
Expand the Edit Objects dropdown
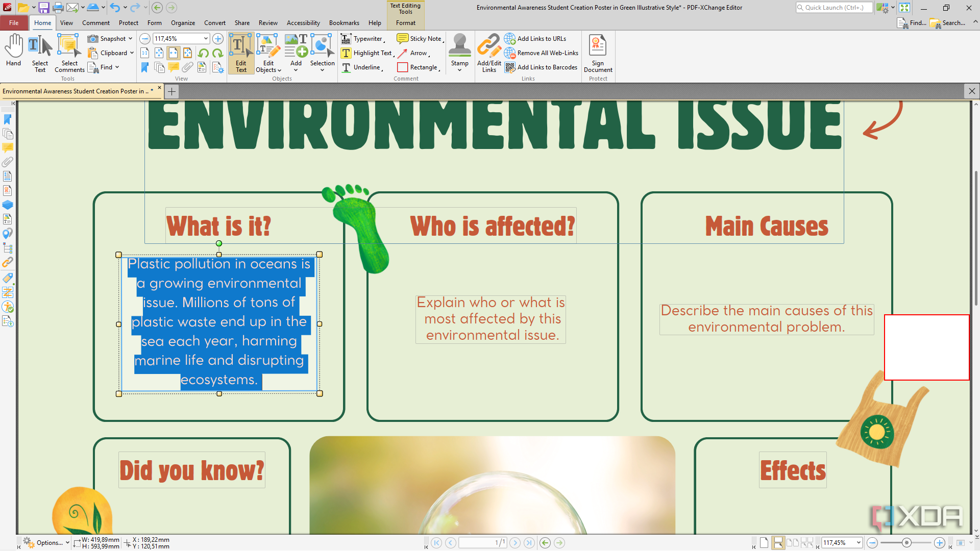coord(279,70)
